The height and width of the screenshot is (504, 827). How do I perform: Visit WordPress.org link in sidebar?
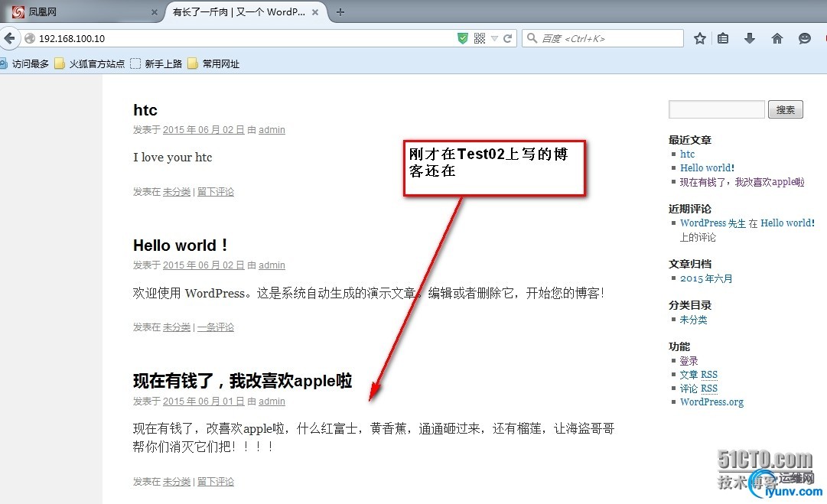[x=711, y=402]
